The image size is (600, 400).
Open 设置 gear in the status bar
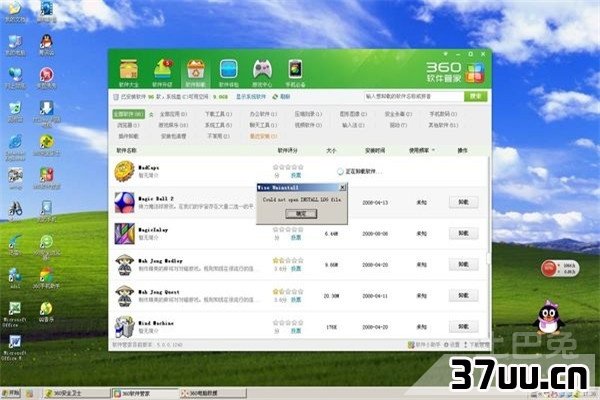[x=452, y=345]
